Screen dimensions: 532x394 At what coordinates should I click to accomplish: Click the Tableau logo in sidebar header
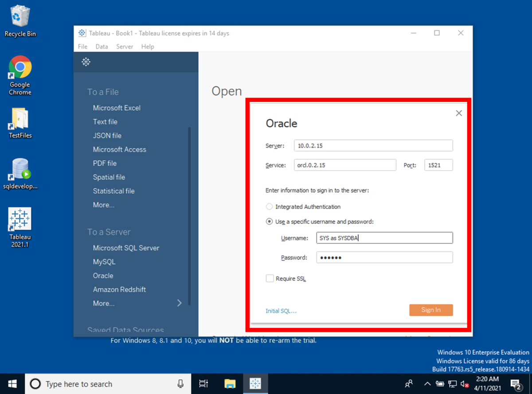(86, 62)
